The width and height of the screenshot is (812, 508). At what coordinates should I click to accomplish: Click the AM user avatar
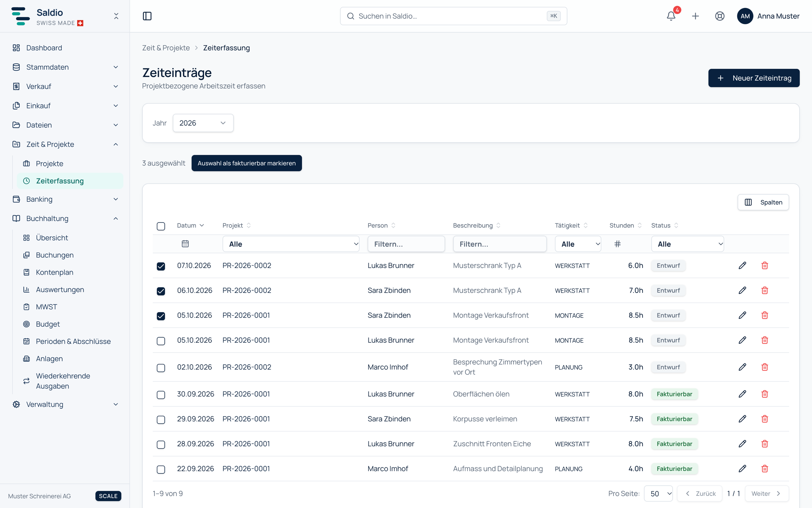745,16
